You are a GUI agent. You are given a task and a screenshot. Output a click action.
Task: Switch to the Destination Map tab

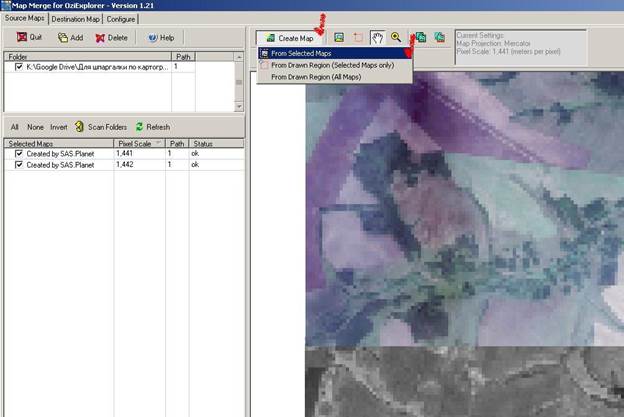[76, 19]
